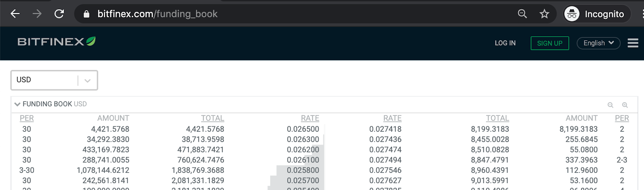Select bid rate 0.026100
Image resolution: width=644 pixels, height=190 pixels.
(x=303, y=160)
